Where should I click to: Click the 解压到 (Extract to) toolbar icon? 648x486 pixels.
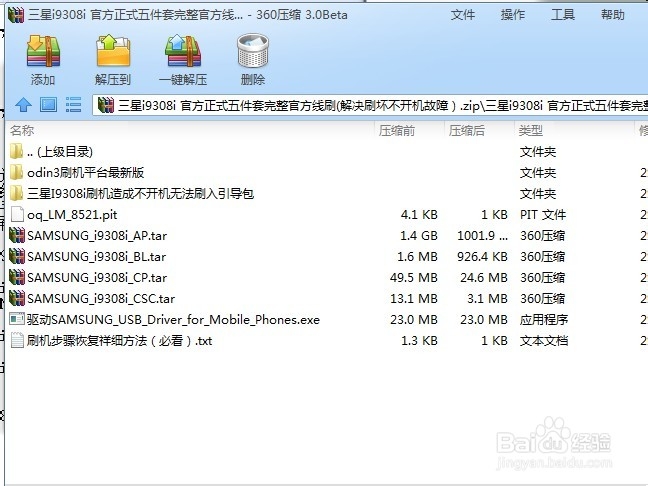[113, 51]
